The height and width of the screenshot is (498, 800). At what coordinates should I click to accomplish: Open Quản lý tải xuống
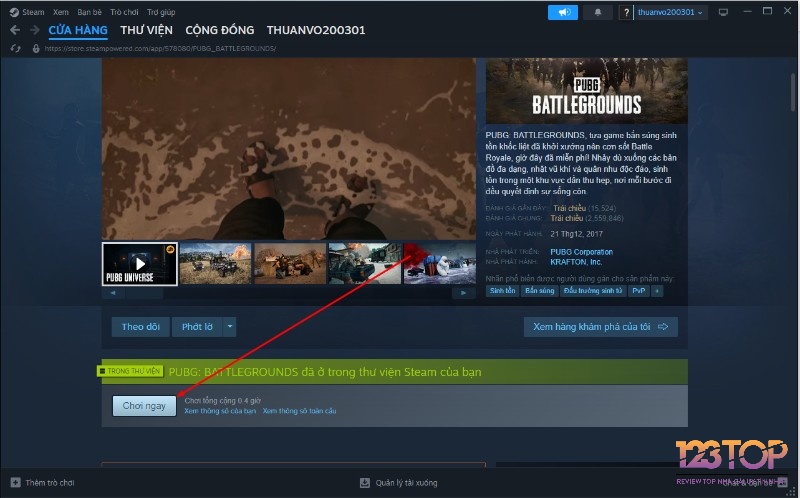pyautogui.click(x=398, y=483)
